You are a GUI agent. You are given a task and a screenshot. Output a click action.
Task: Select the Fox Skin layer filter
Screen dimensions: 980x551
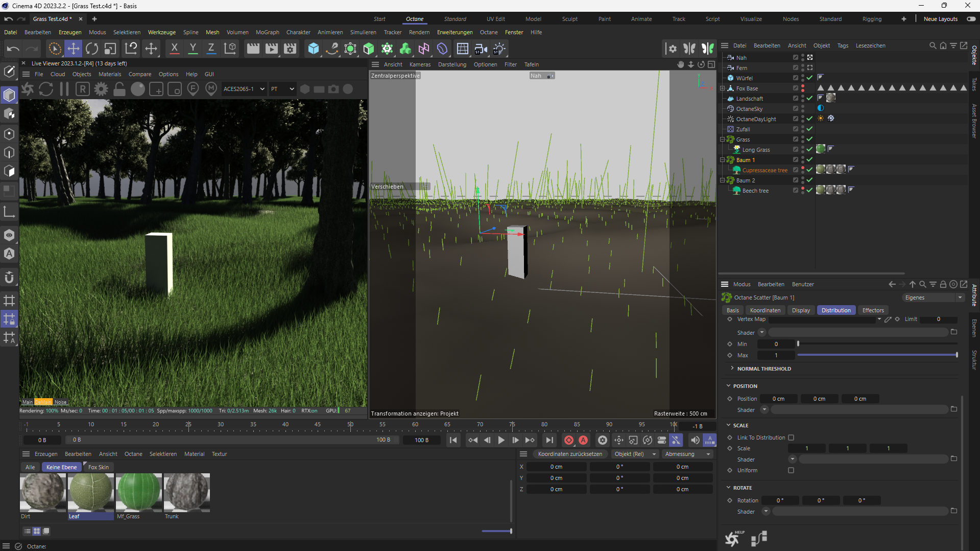(x=98, y=467)
